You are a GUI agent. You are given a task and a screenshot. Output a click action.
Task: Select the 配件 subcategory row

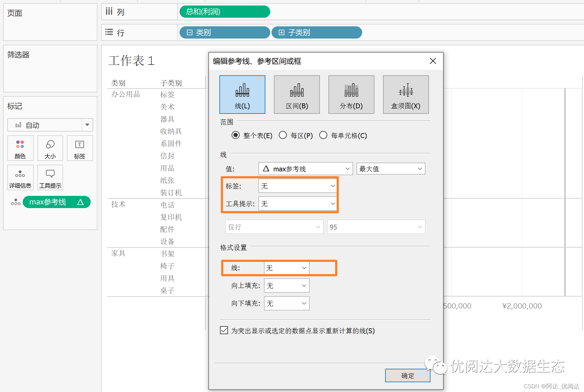tap(167, 229)
